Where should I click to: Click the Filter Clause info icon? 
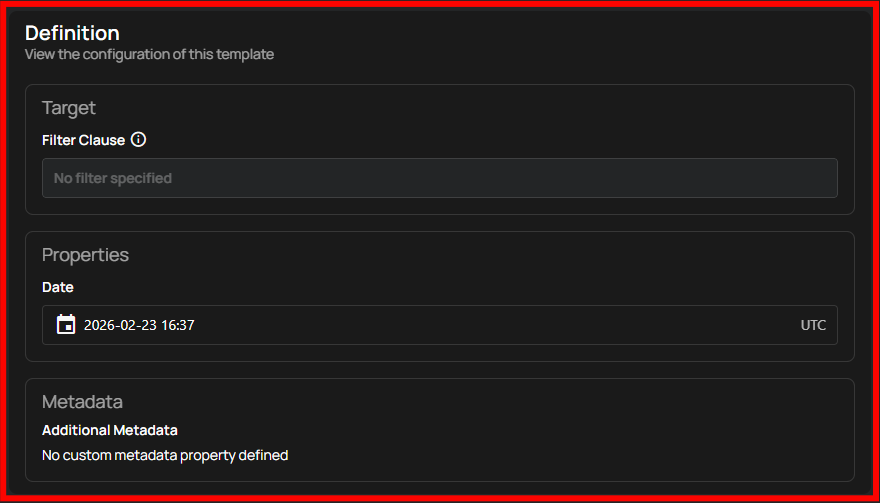pos(139,140)
